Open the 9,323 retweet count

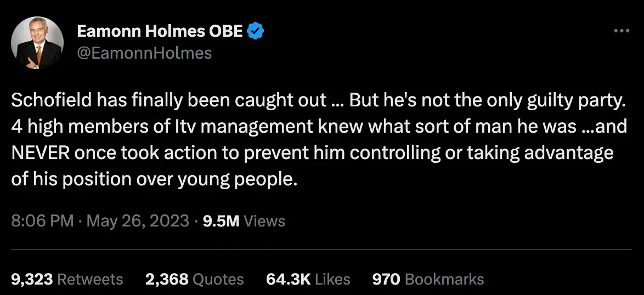(32, 279)
